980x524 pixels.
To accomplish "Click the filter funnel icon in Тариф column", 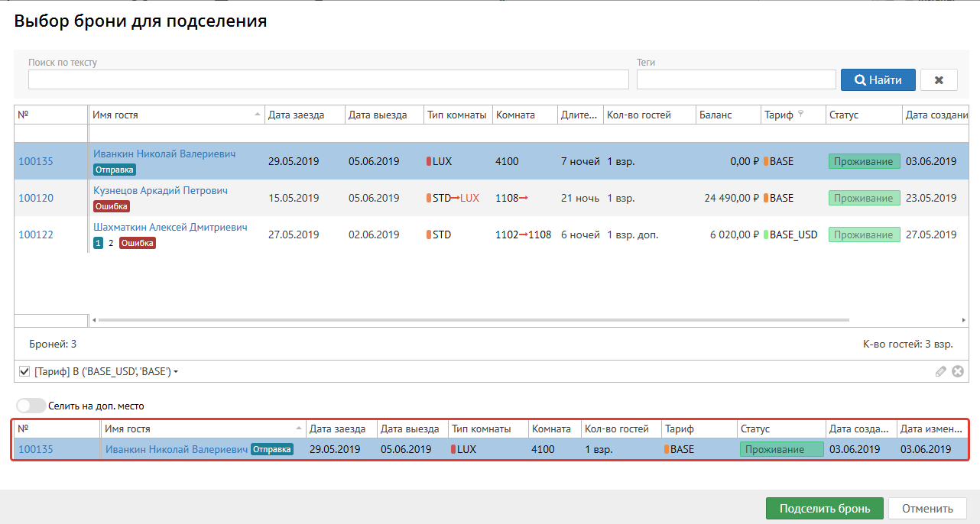I will 800,115.
